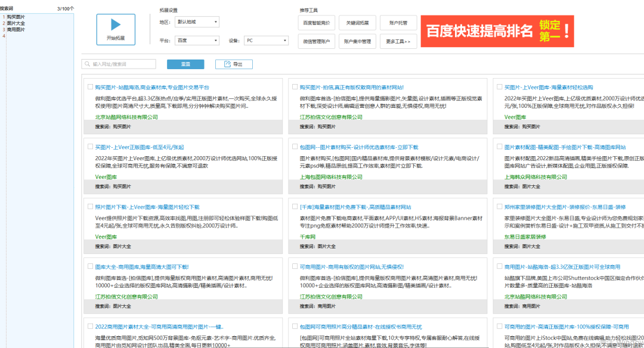
Task: Open the 平台 百度 dropdown
Action: coord(197,41)
